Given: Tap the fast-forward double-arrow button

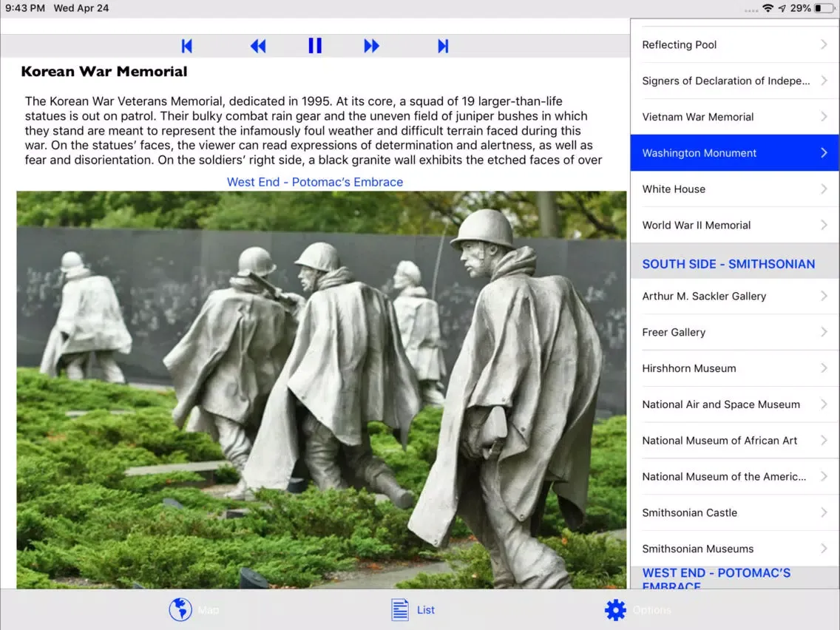Looking at the screenshot, I should pos(371,46).
